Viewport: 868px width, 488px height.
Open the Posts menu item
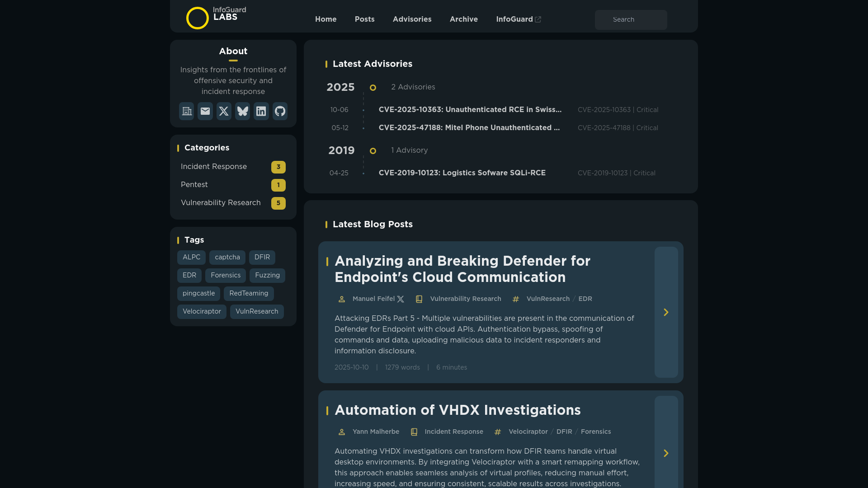click(x=364, y=19)
